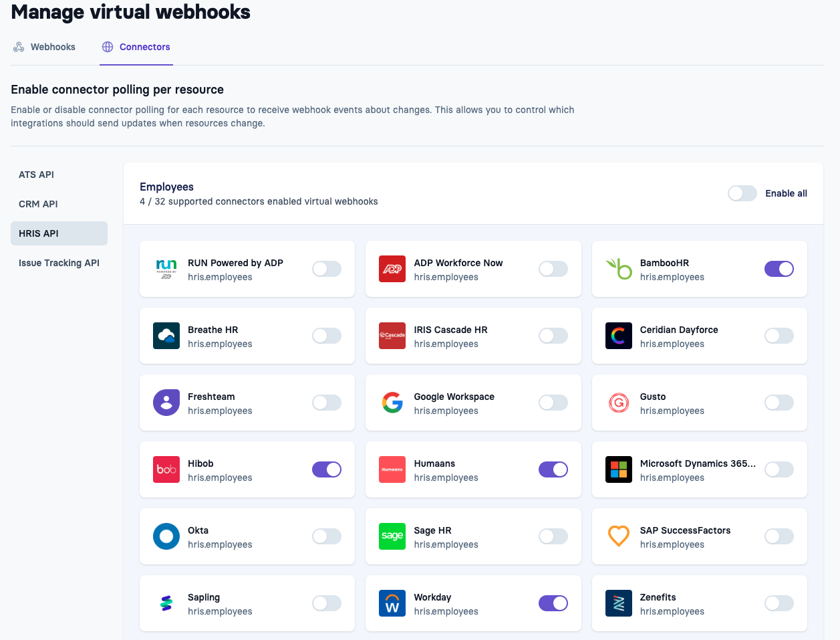This screenshot has height=640, width=840.
Task: Enable Zenefits polling toggle
Action: pyautogui.click(x=779, y=603)
